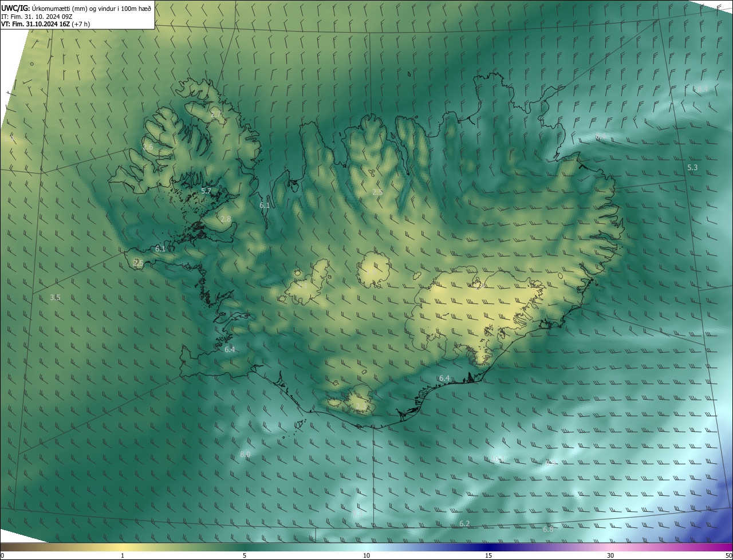This screenshot has width=733, height=560.
Task: Click the 2.7 value on the map
Action: [x=216, y=115]
